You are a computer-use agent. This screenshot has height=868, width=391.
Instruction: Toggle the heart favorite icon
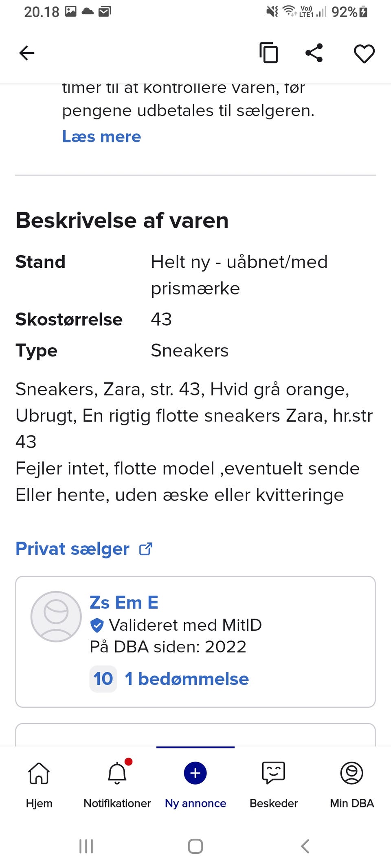point(364,53)
